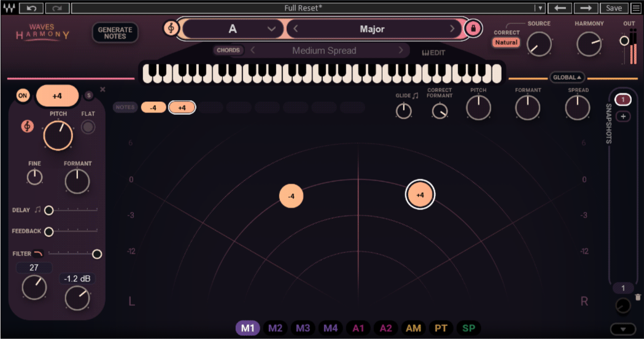Open the preset list dropdown arrow
The image size is (644, 339).
coord(540,8)
